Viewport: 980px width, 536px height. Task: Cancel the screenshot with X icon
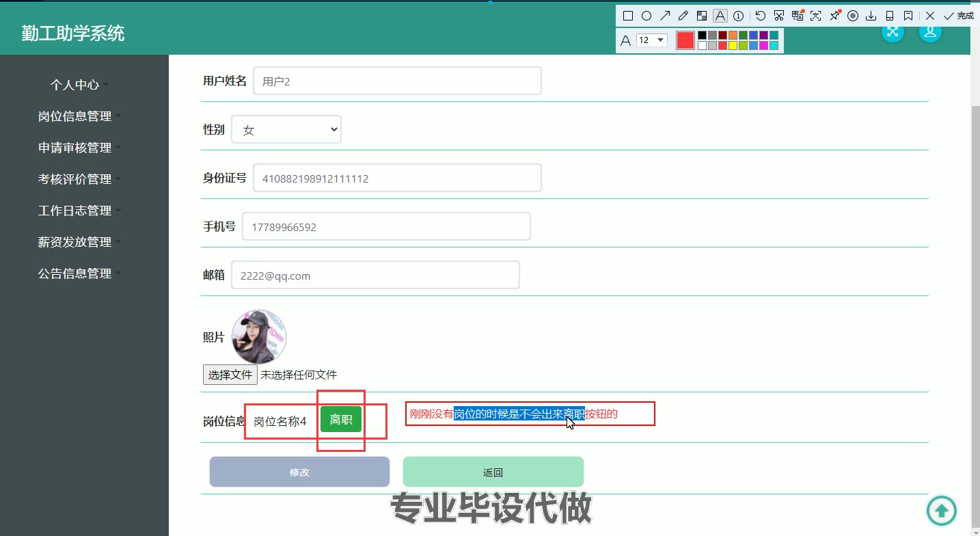coord(930,16)
